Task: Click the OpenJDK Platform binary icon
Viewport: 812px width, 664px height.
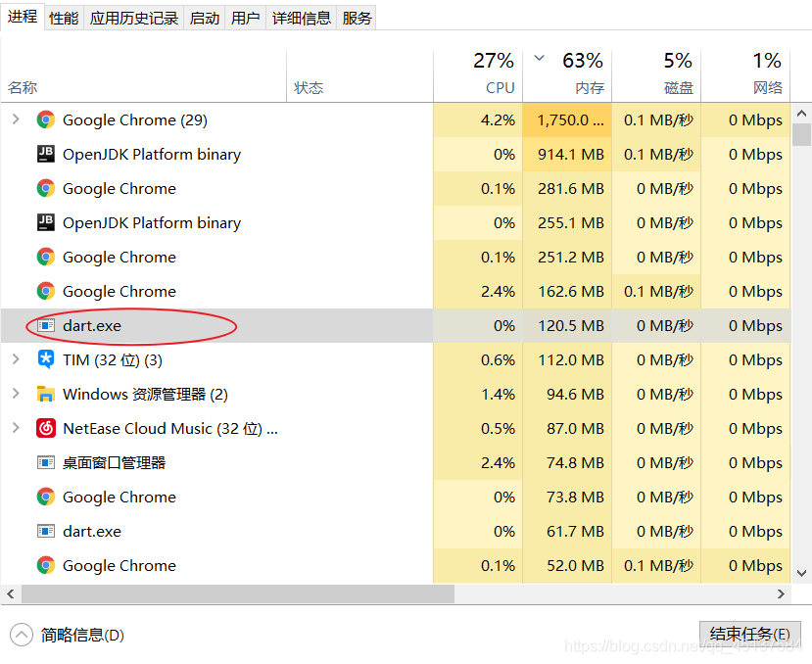Action: pyautogui.click(x=45, y=154)
